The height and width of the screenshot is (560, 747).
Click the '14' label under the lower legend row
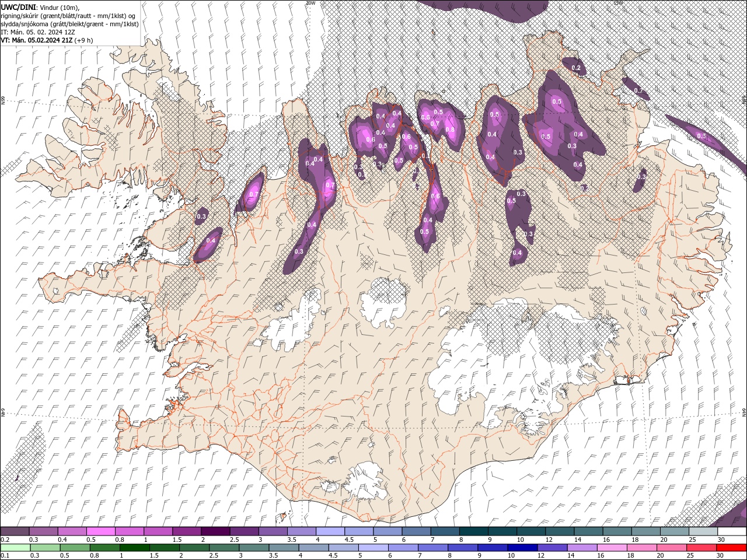click(x=571, y=556)
